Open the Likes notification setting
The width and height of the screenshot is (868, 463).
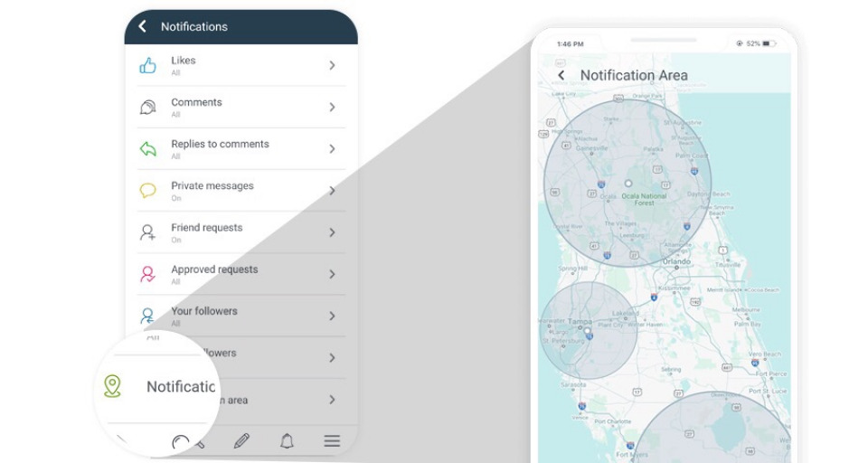pos(241,65)
